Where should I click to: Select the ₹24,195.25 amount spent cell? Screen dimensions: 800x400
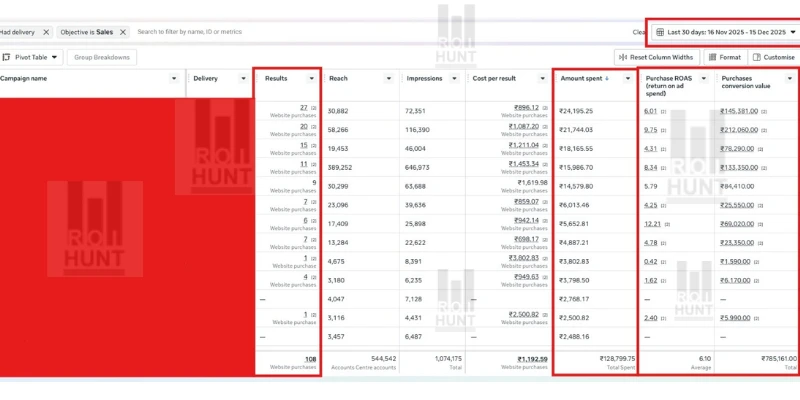[x=576, y=111]
